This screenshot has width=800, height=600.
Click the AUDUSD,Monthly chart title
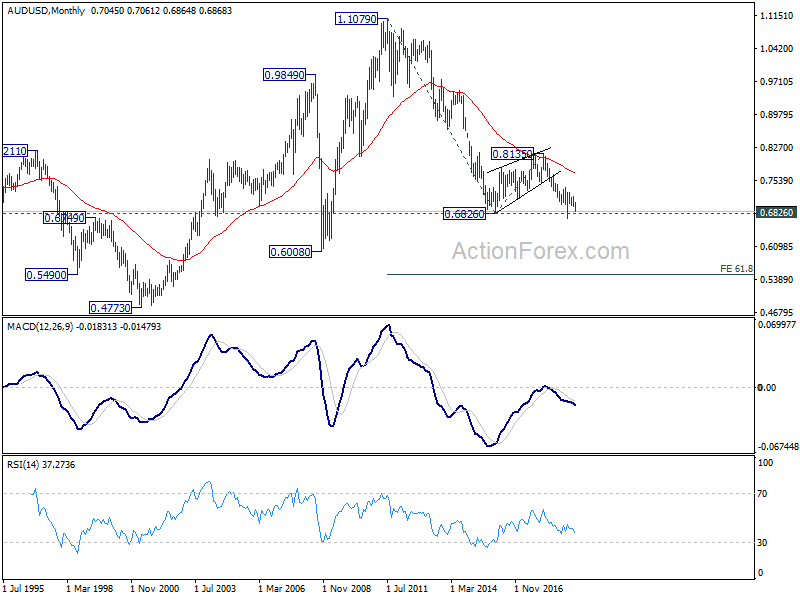(46, 11)
